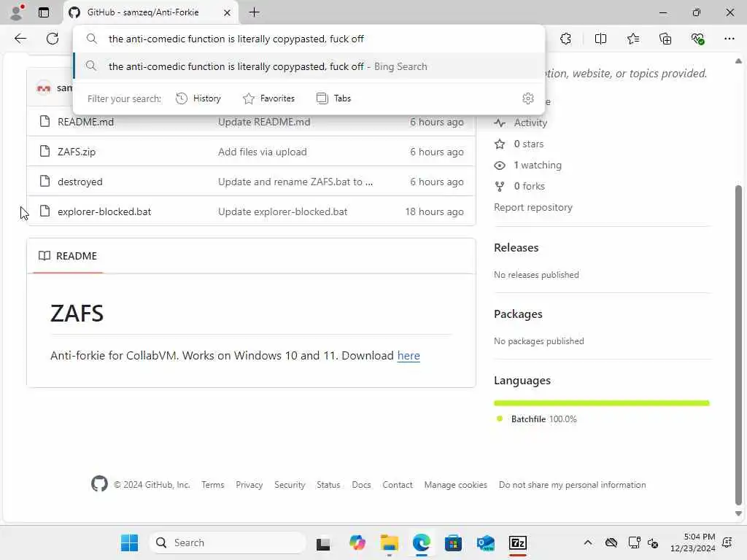Filter search by History
This screenshot has width=747, height=560.
click(x=198, y=98)
